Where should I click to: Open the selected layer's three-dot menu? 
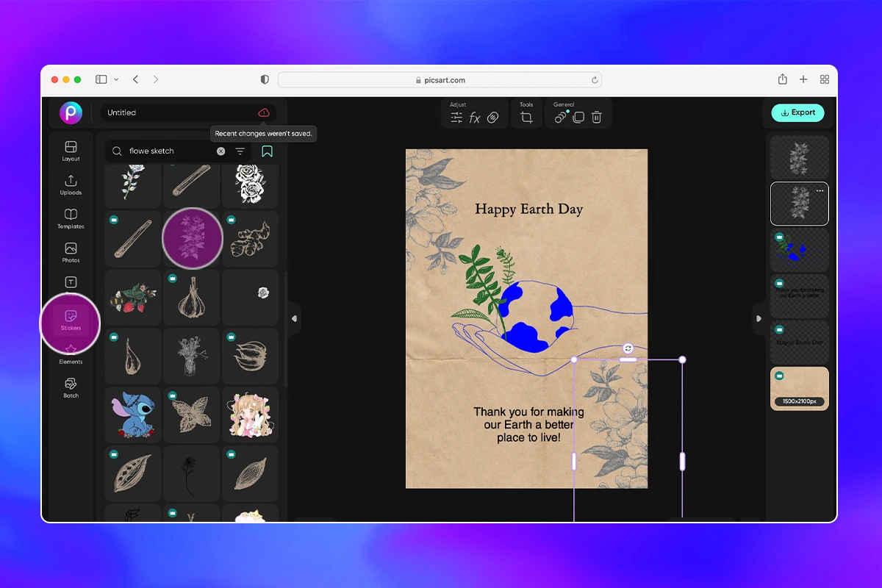pyautogui.click(x=820, y=191)
